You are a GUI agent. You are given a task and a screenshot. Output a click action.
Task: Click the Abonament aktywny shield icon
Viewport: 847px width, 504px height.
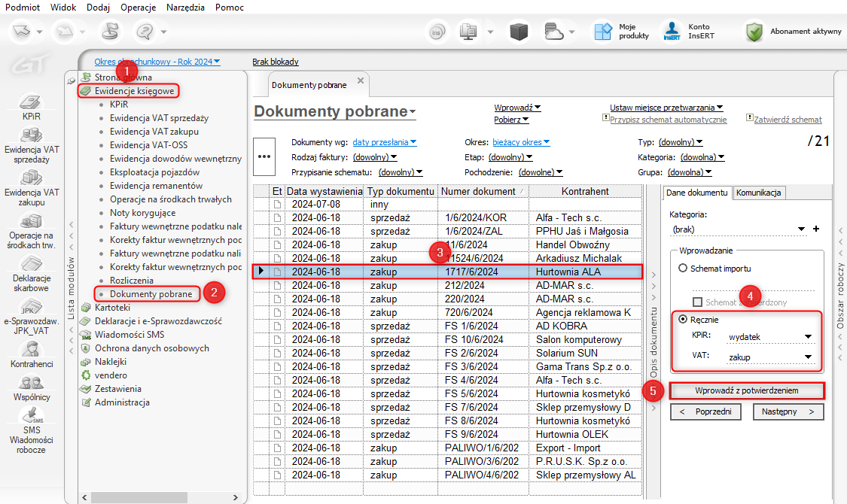point(754,32)
